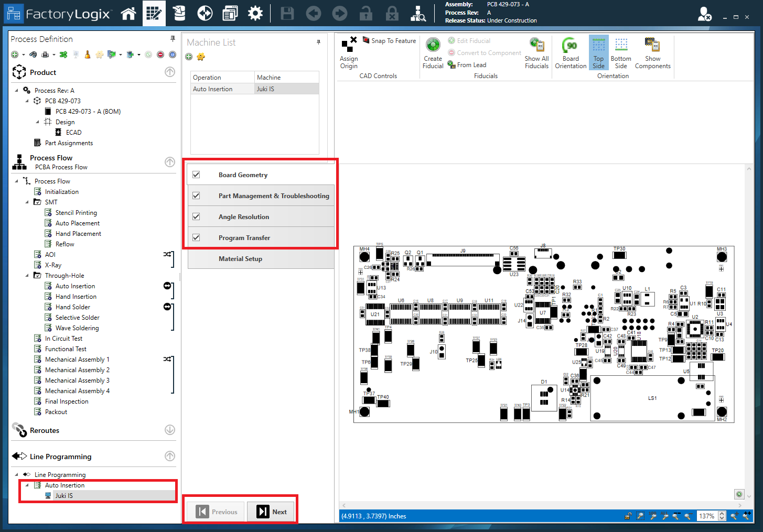Uncheck the Program Transfer checkbox
The width and height of the screenshot is (763, 532).
pos(196,237)
